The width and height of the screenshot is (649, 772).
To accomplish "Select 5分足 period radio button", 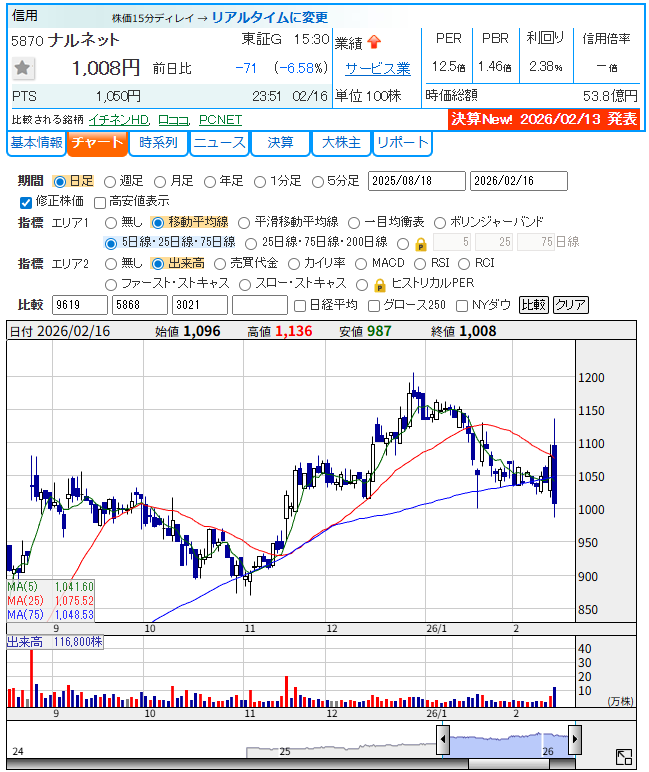I will (318, 182).
